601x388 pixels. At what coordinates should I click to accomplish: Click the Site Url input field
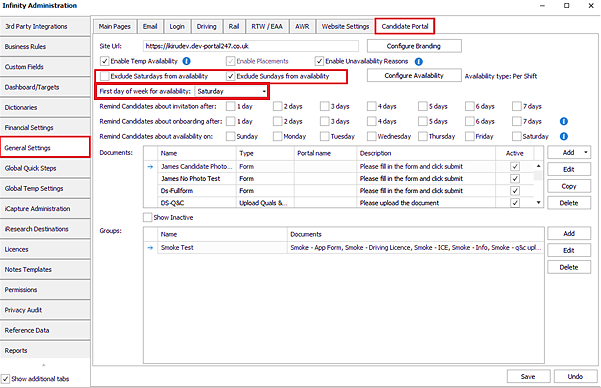[x=251, y=46]
